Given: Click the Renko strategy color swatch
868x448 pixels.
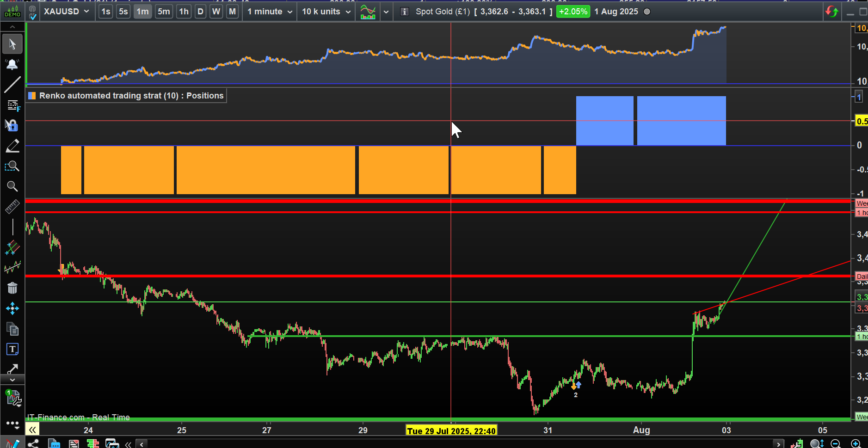Looking at the screenshot, I should pyautogui.click(x=32, y=96).
